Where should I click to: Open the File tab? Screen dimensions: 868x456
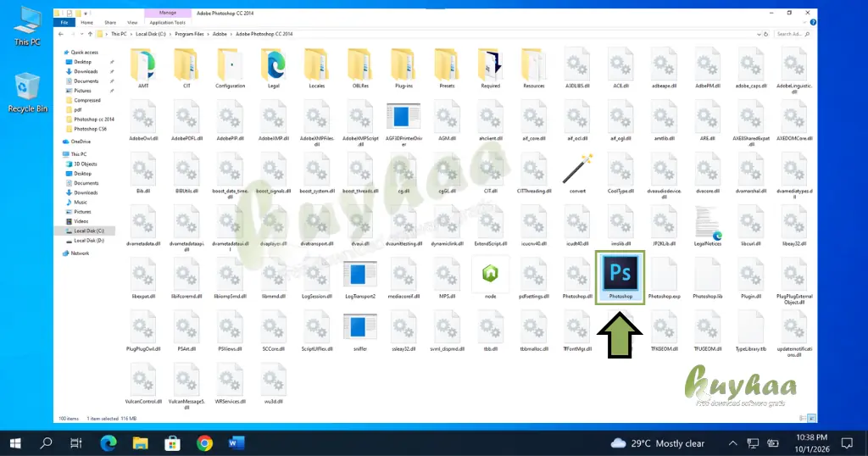pos(64,23)
